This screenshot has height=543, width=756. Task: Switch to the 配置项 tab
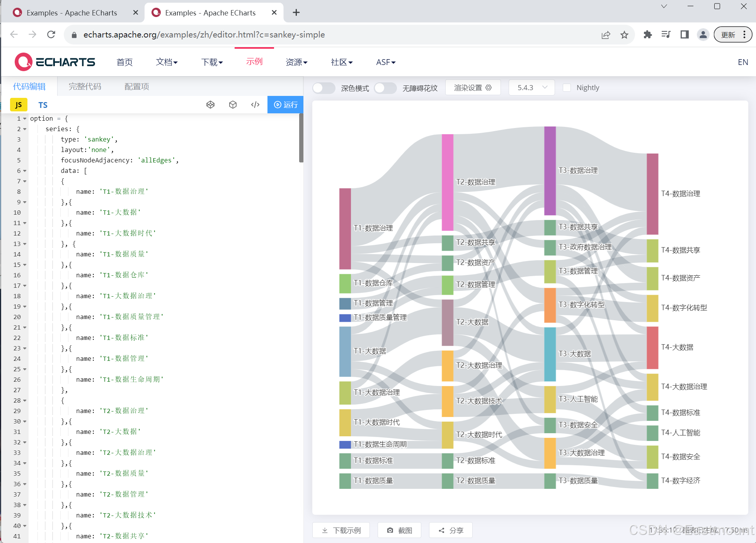pos(137,86)
